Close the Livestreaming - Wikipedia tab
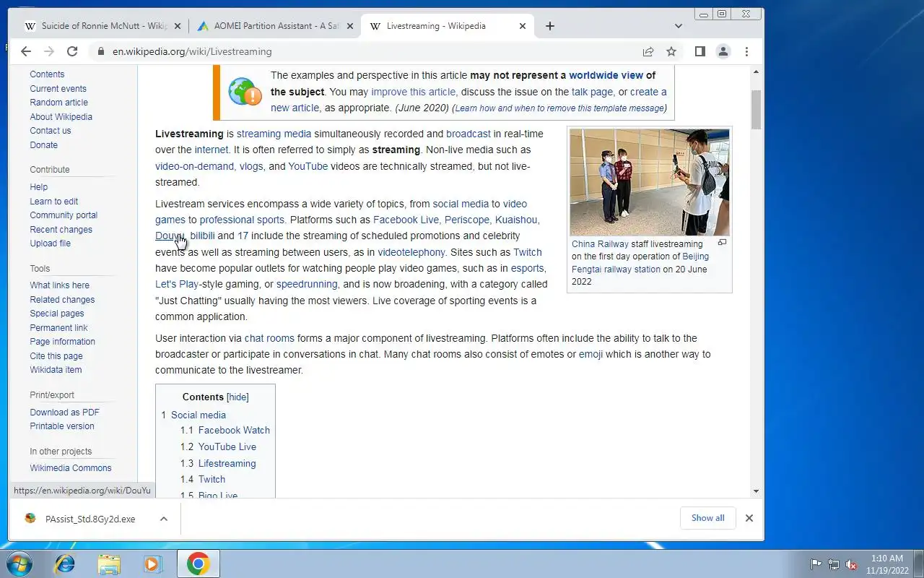Screen dimensions: 924x578 coord(523,26)
